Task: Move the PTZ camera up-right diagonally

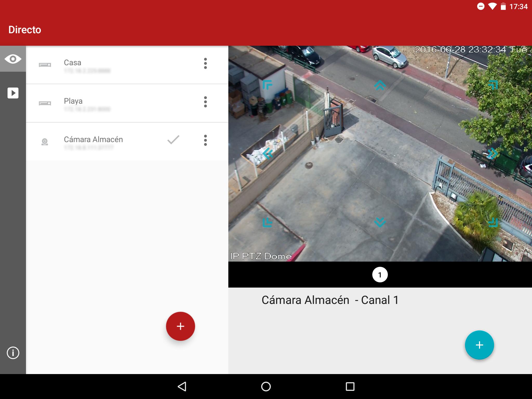Action: [x=493, y=85]
